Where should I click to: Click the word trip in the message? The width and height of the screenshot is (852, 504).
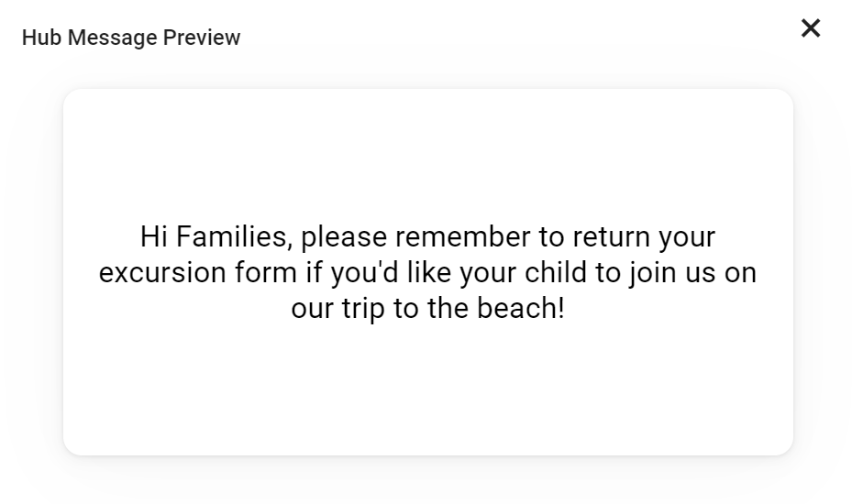point(363,309)
